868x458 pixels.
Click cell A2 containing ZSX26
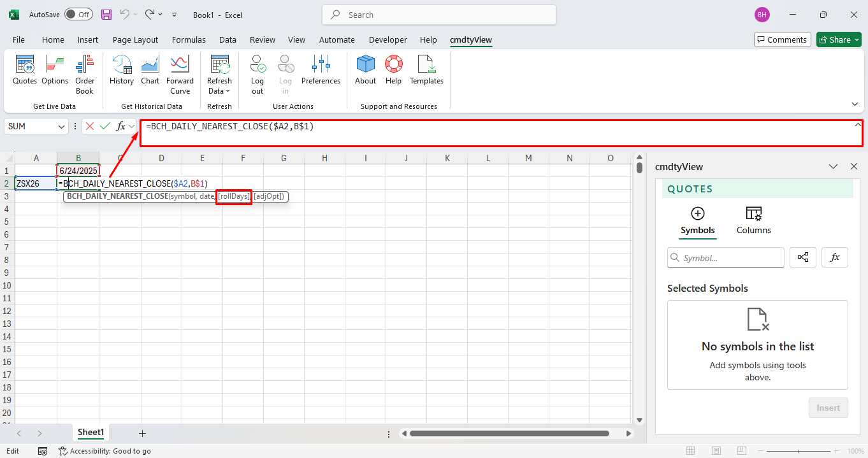click(36, 183)
